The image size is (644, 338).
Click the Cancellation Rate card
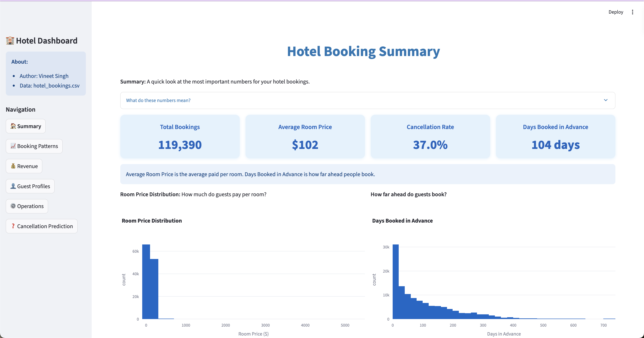(x=430, y=137)
